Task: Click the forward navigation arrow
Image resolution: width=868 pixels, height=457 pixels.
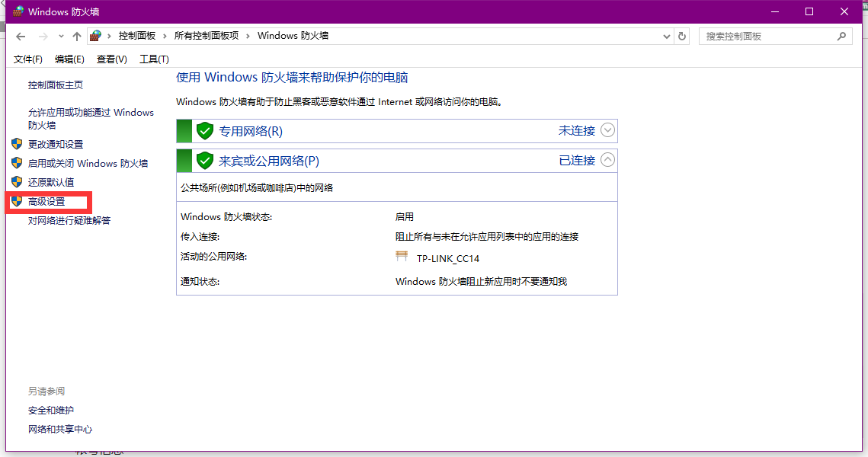Action: pos(43,37)
